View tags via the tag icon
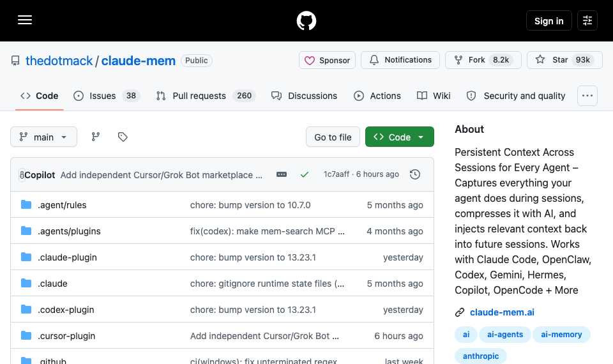Viewport: 613px width, 364px height. 123,137
